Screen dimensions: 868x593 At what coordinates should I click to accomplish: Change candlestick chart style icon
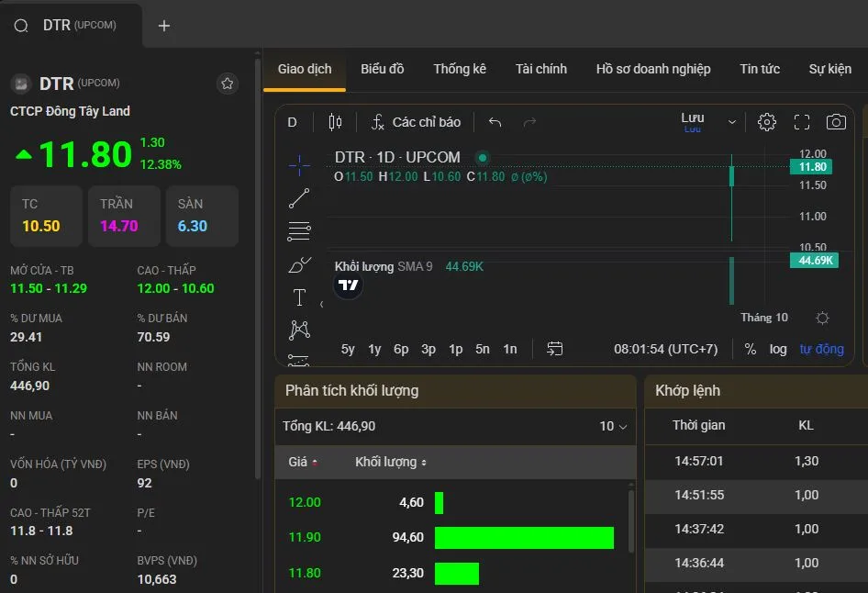click(335, 122)
